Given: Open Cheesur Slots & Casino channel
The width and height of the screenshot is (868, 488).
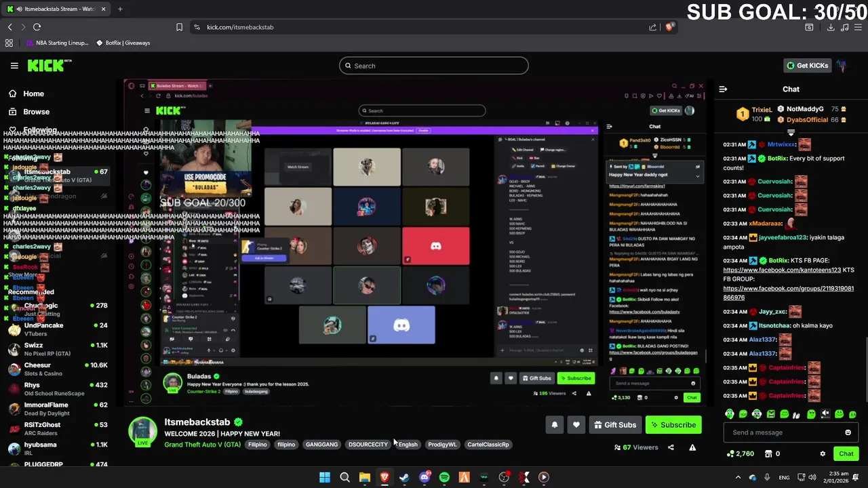Looking at the screenshot, I should pyautogui.click(x=57, y=369).
